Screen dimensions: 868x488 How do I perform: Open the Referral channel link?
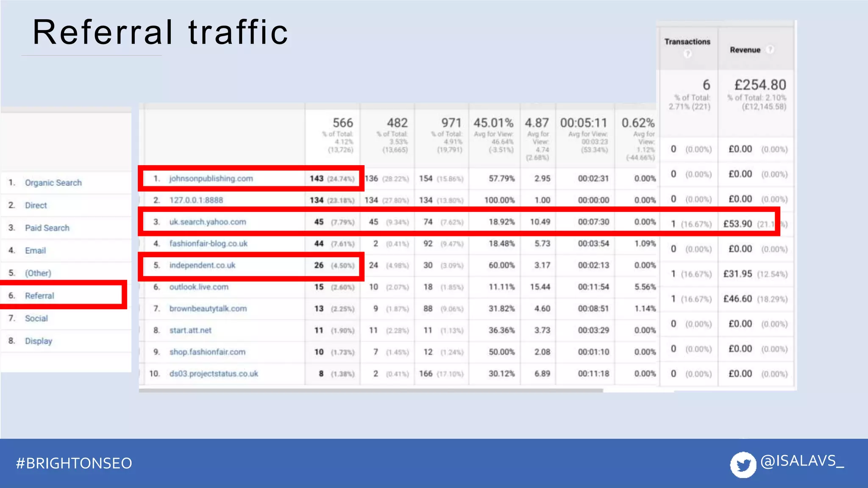[39, 296]
